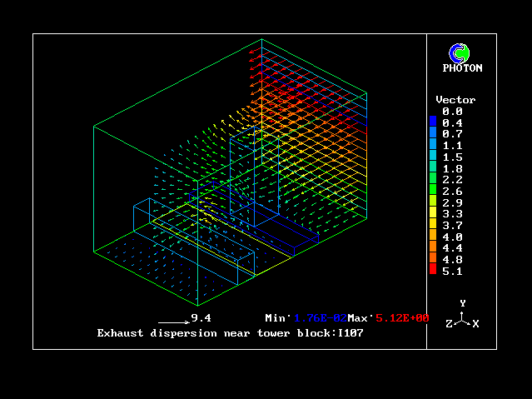Click the 0.0 legend value at top
This screenshot has width=532, height=399.
point(452,111)
